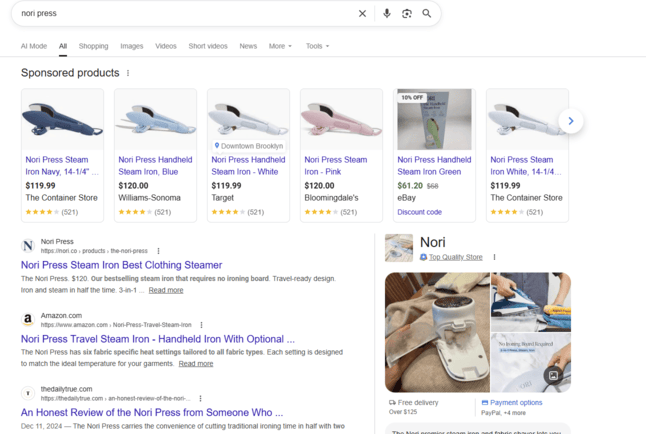The image size is (646, 434).
Task: Click Read more under the Amazon result
Action: coord(196,364)
